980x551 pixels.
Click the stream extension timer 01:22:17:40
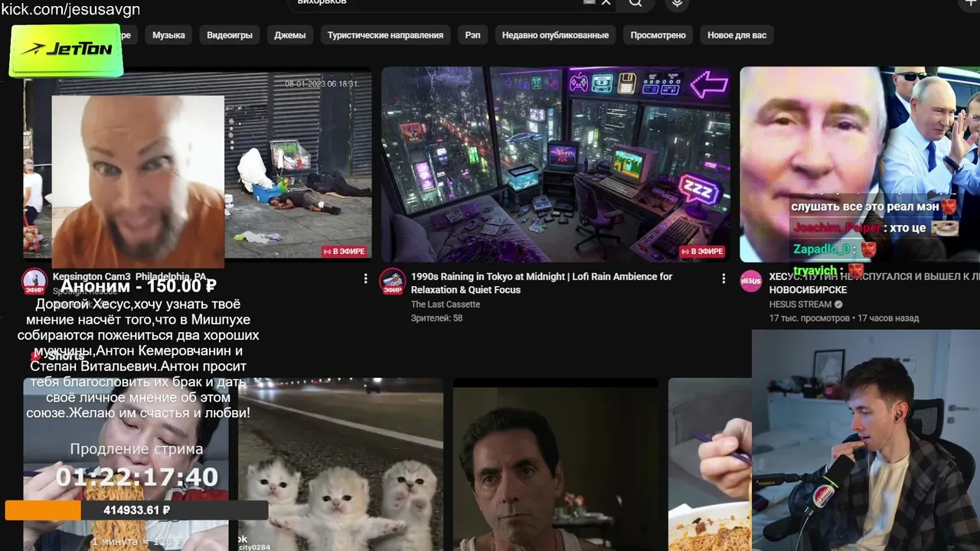tap(137, 478)
